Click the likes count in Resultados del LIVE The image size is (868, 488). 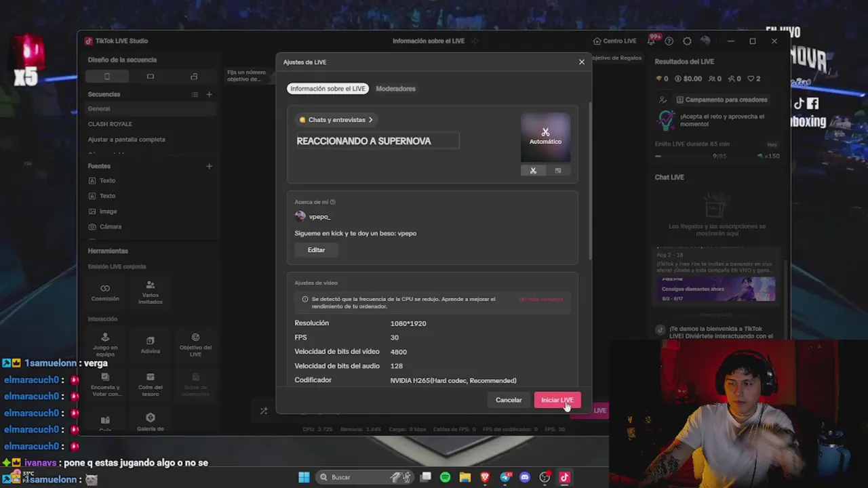pyautogui.click(x=753, y=79)
